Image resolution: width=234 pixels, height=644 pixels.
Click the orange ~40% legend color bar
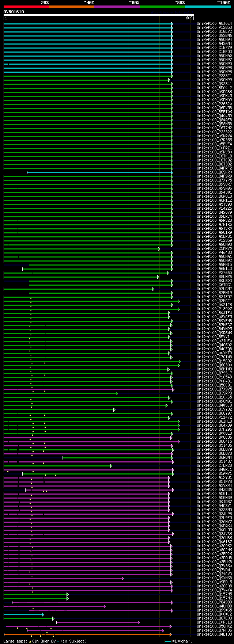(72, 6)
